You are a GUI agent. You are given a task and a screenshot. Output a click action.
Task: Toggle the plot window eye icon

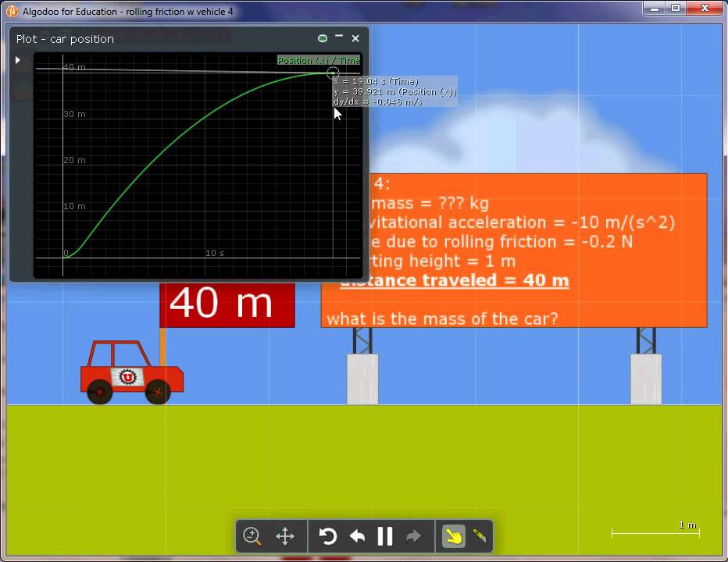(323, 38)
